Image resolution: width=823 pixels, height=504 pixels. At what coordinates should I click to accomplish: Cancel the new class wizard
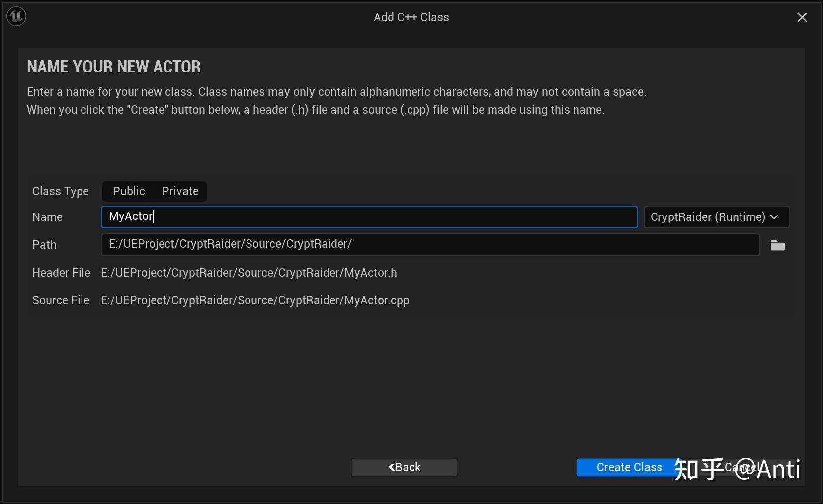[x=741, y=467]
